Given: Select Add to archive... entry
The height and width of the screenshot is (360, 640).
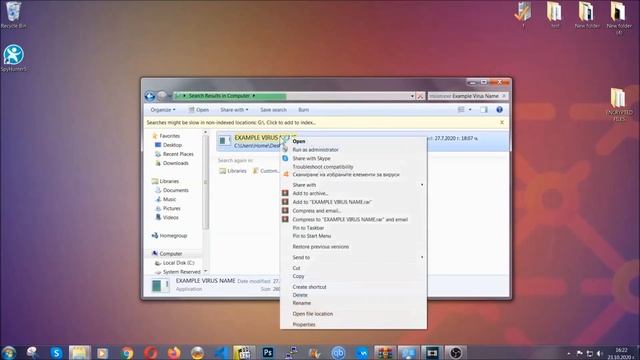Looking at the screenshot, I should [310, 193].
